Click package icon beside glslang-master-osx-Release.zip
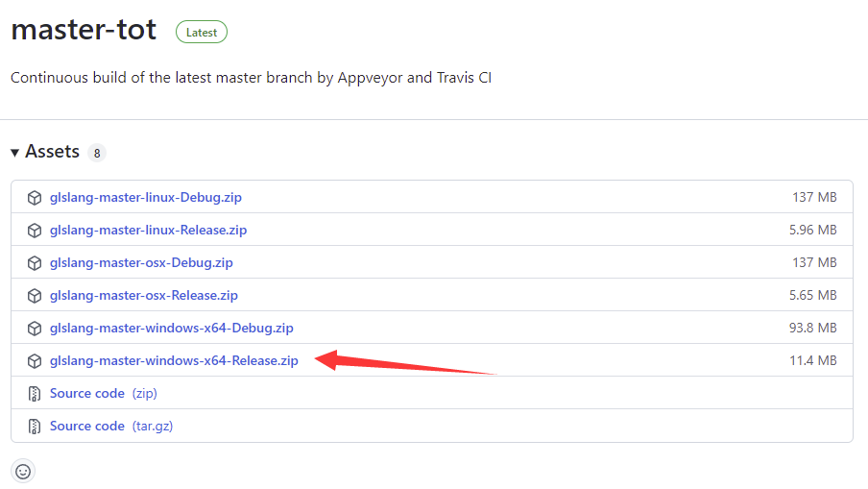868x489 pixels. [x=35, y=296]
